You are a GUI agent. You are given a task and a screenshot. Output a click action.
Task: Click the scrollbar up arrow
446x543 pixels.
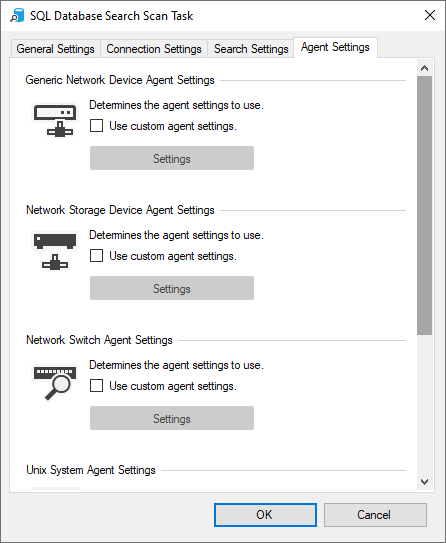[425, 68]
